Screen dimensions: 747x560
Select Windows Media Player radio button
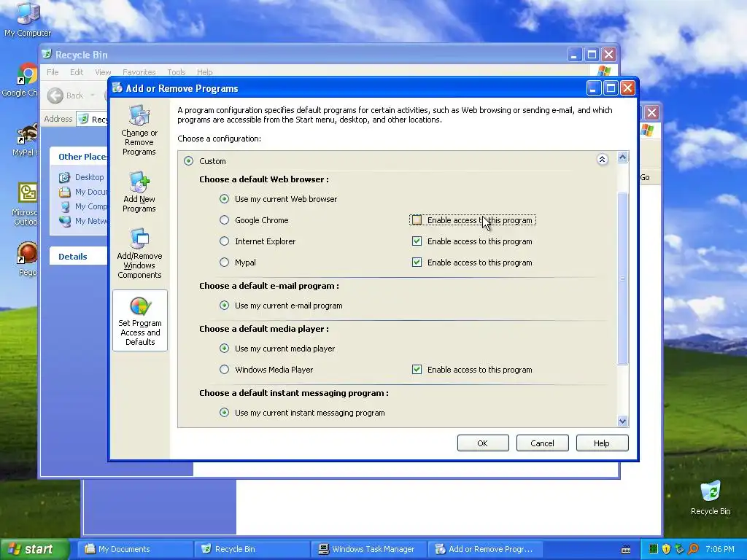225,370
